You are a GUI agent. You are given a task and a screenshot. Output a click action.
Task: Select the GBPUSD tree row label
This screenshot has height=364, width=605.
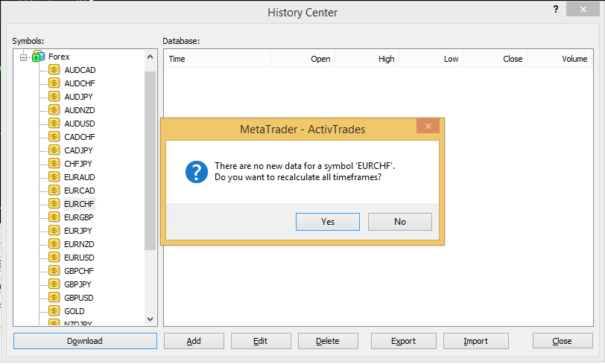click(x=79, y=298)
